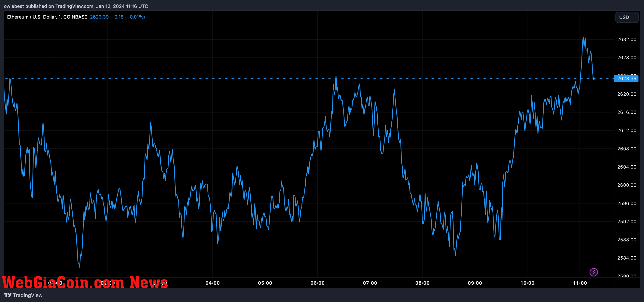Screen dimensions: 644x302
Task: Click the −0.18 (−0.01%) change value
Action: [128, 17]
